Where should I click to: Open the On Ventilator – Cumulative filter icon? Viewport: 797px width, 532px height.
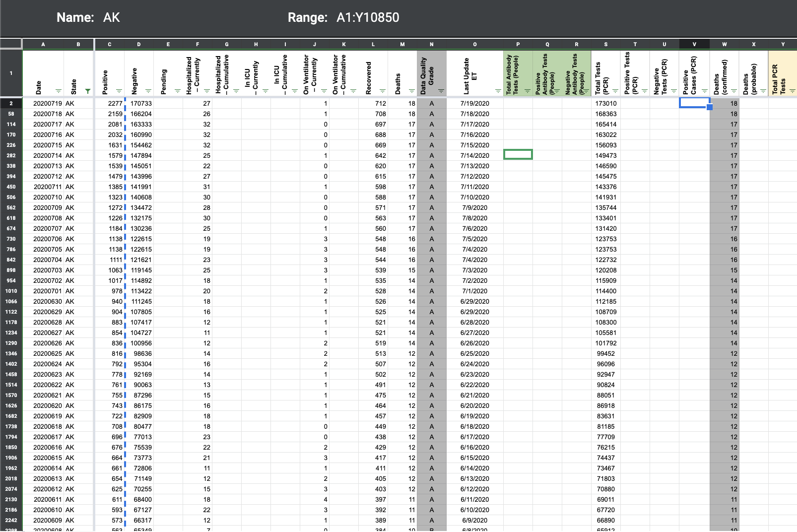(353, 91)
